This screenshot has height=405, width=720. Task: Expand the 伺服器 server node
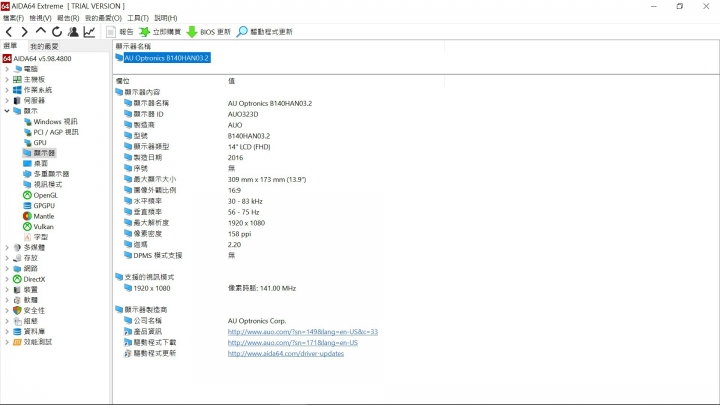pyautogui.click(x=7, y=101)
